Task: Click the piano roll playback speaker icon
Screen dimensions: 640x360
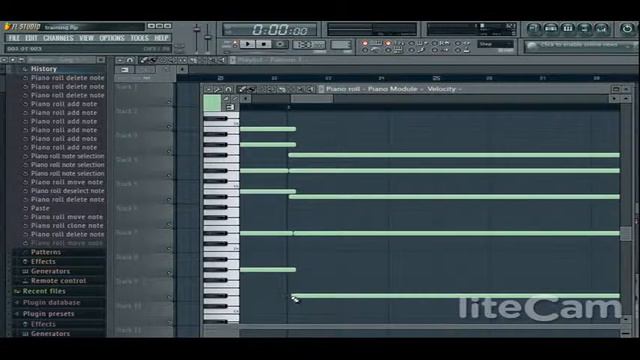Action: pyautogui.click(x=311, y=89)
